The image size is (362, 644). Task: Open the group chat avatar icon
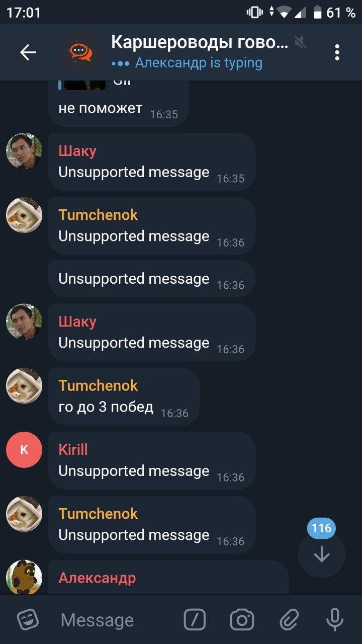(x=80, y=52)
